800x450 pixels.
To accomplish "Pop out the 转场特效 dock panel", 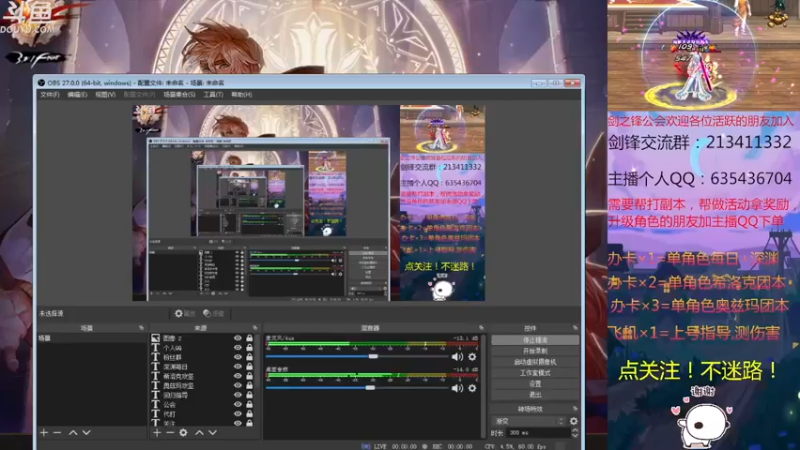I will [575, 409].
